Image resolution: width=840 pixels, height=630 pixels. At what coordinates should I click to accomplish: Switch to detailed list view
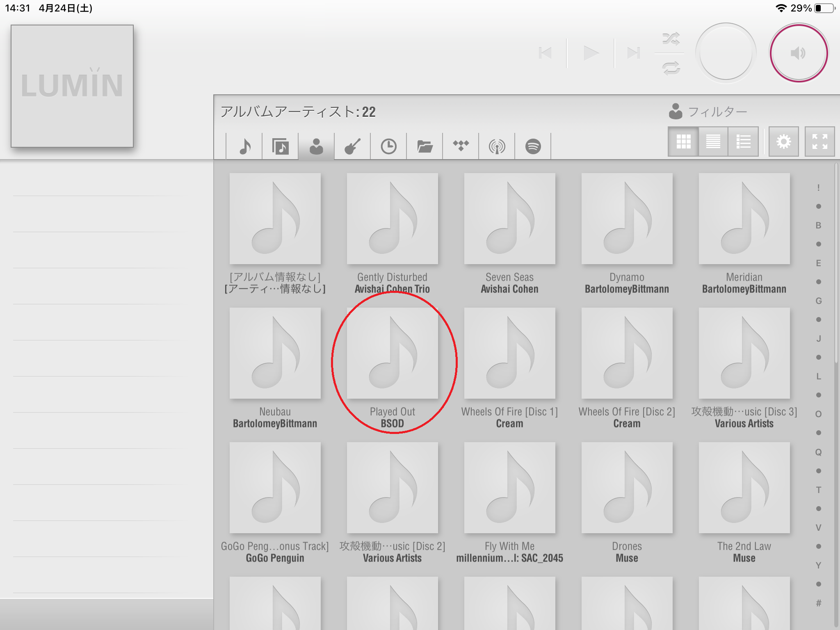click(743, 142)
